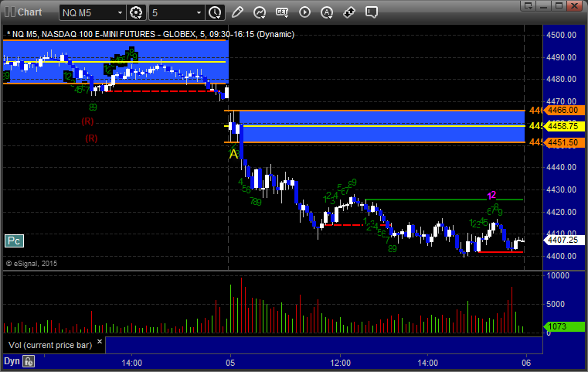Image resolution: width=588 pixels, height=372 pixels.
Task: Open the chart comment bubble icon
Action: point(371,12)
